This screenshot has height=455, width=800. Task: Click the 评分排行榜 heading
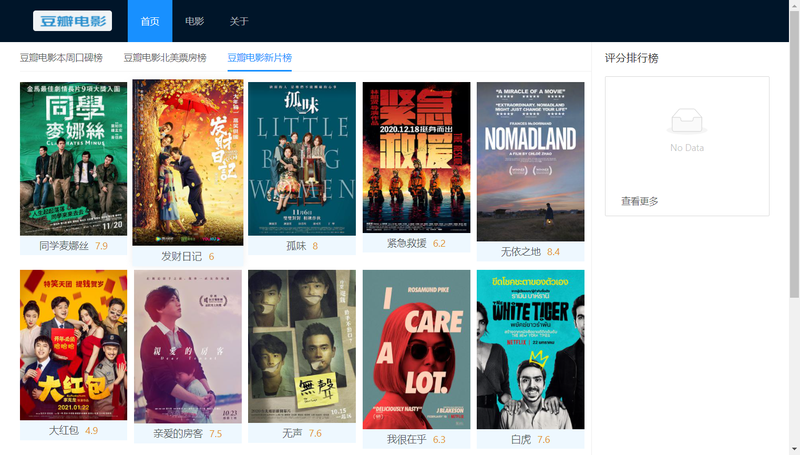[x=632, y=58]
